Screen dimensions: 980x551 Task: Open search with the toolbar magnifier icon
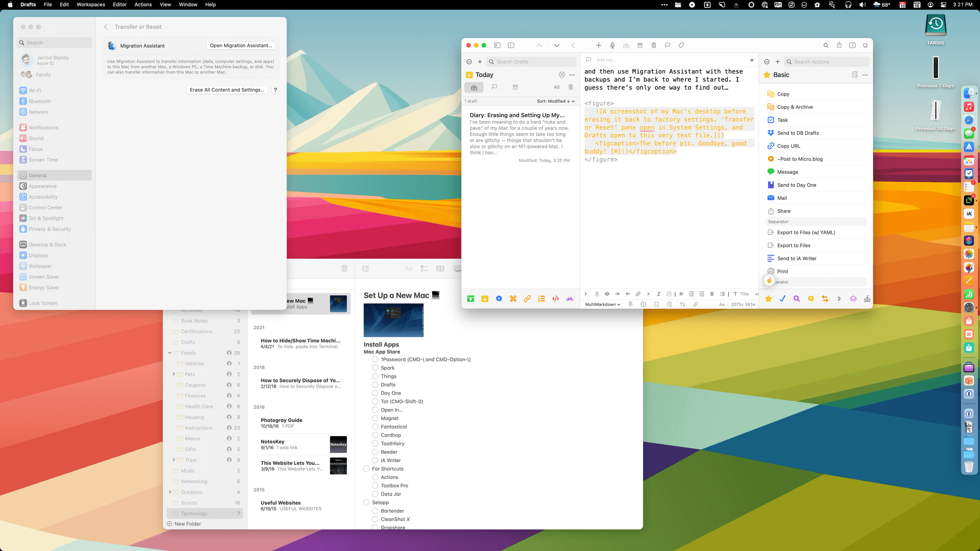[826, 45]
